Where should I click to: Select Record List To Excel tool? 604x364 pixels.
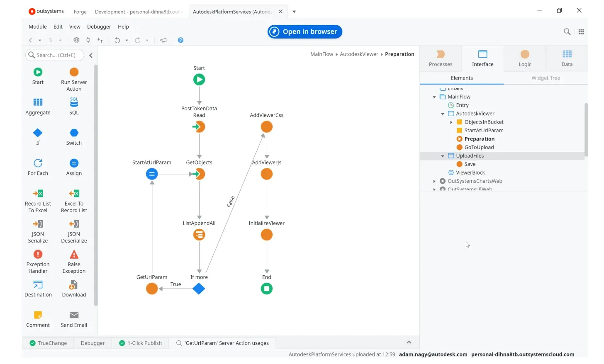point(38,201)
